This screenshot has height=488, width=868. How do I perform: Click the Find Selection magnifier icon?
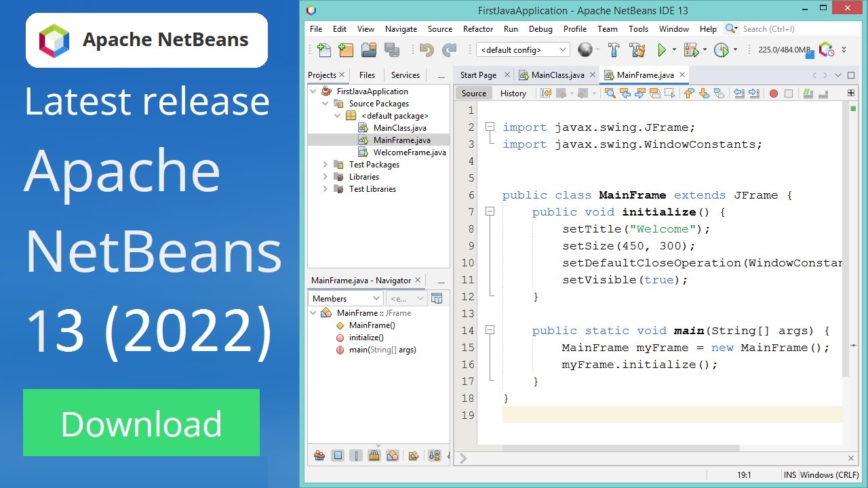[x=610, y=94]
